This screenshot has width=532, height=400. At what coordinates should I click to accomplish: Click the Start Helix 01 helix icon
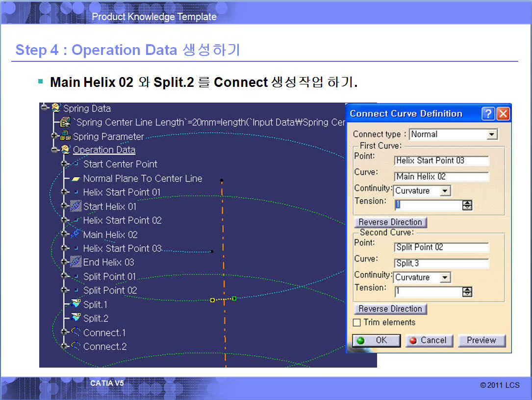pyautogui.click(x=76, y=206)
